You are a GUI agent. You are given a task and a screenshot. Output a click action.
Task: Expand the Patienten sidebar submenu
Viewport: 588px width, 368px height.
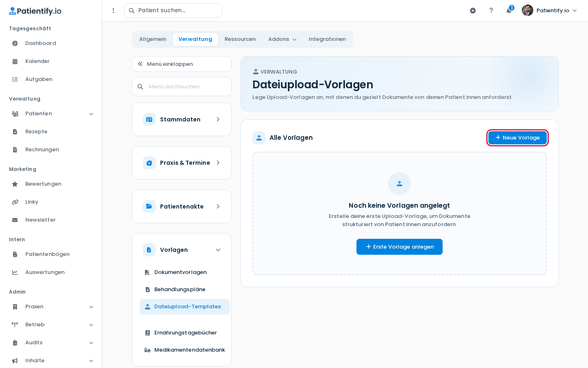[x=91, y=114]
